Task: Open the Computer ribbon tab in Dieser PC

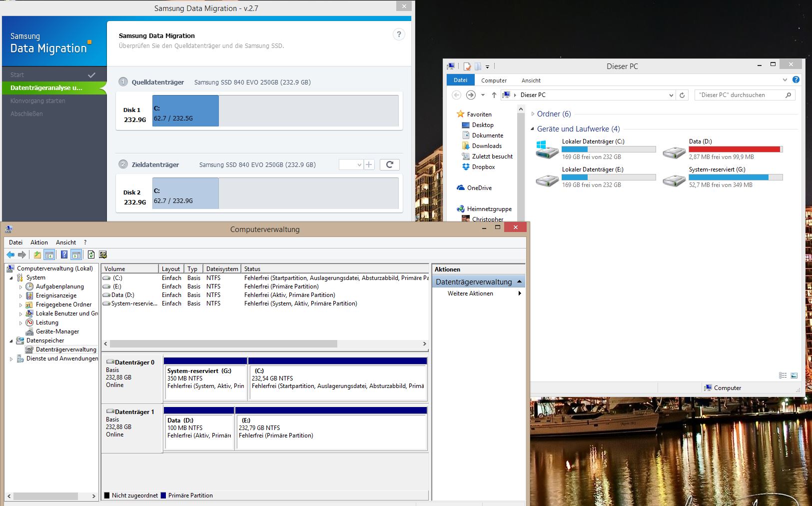Action: (x=494, y=80)
